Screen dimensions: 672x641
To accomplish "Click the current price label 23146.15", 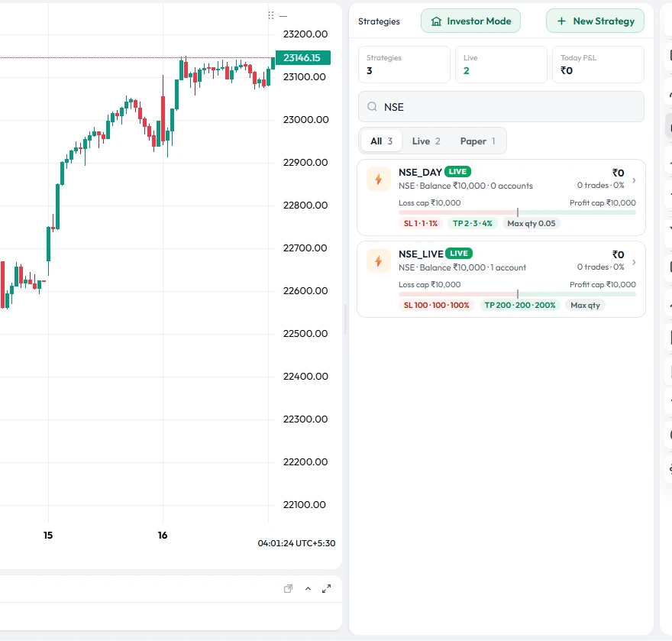I will (x=302, y=58).
